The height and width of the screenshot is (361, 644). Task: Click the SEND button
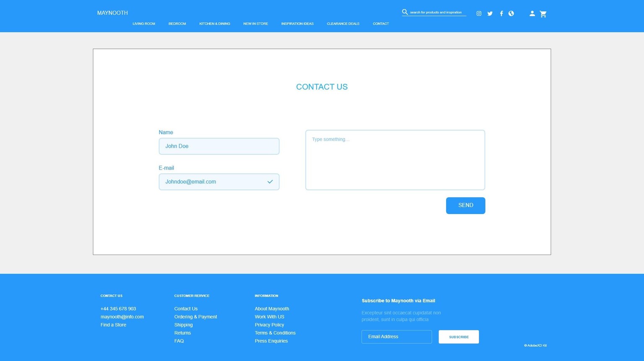[x=465, y=206]
